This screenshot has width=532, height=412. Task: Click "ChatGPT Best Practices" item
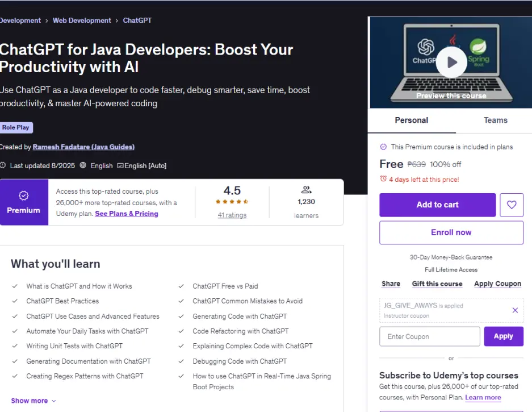tap(62, 301)
